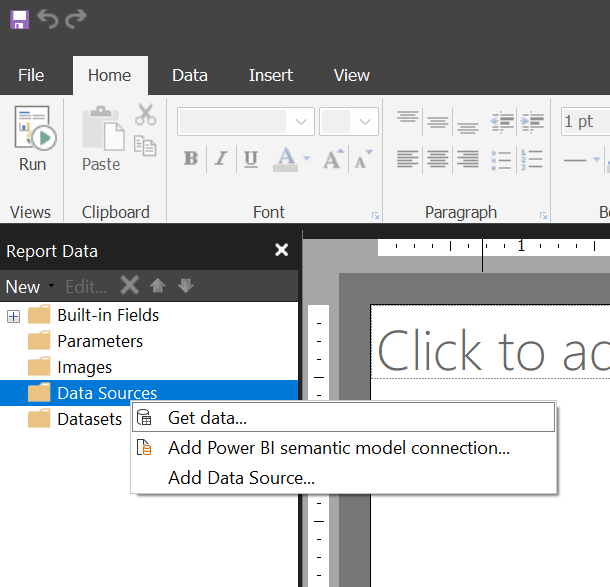This screenshot has width=610, height=587.
Task: Toggle underline formatting
Action: 250,159
